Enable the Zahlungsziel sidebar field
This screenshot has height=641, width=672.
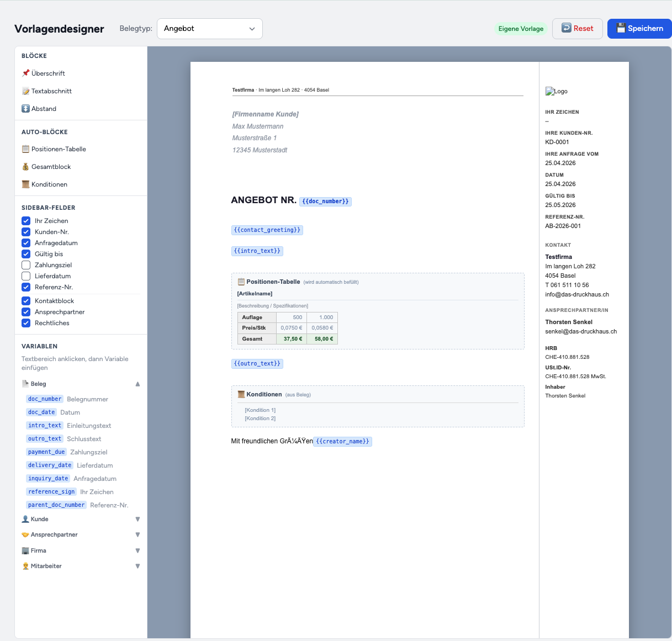25,264
